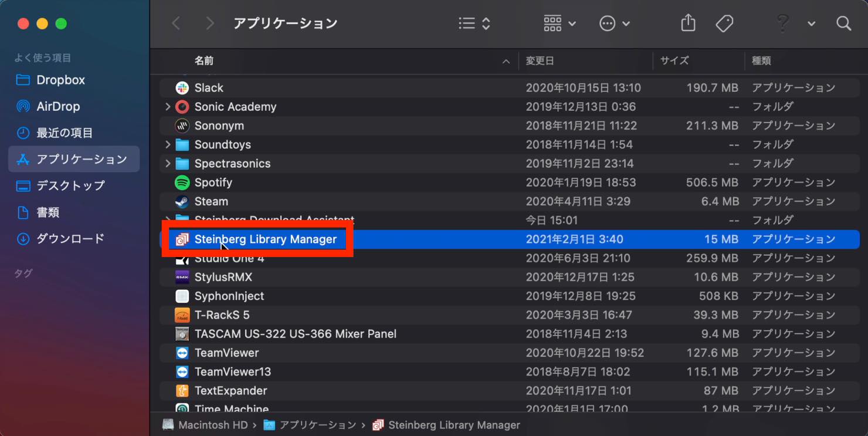Click the Spectrasonics folder icon
The height and width of the screenshot is (436, 868).
pos(182,164)
